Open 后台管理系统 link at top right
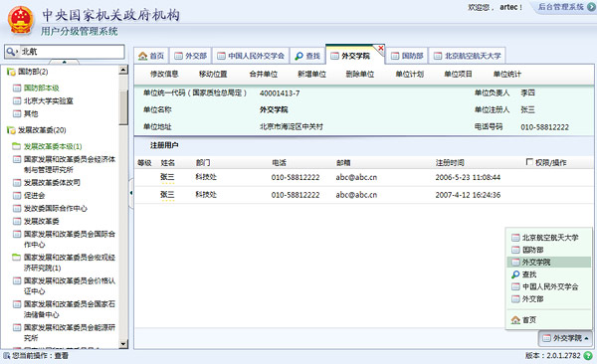 pyautogui.click(x=560, y=7)
